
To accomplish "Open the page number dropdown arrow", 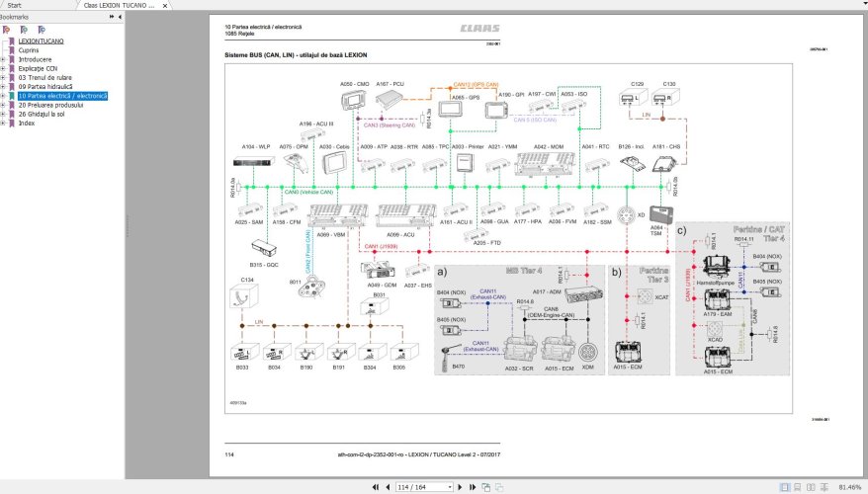I will [x=450, y=487].
